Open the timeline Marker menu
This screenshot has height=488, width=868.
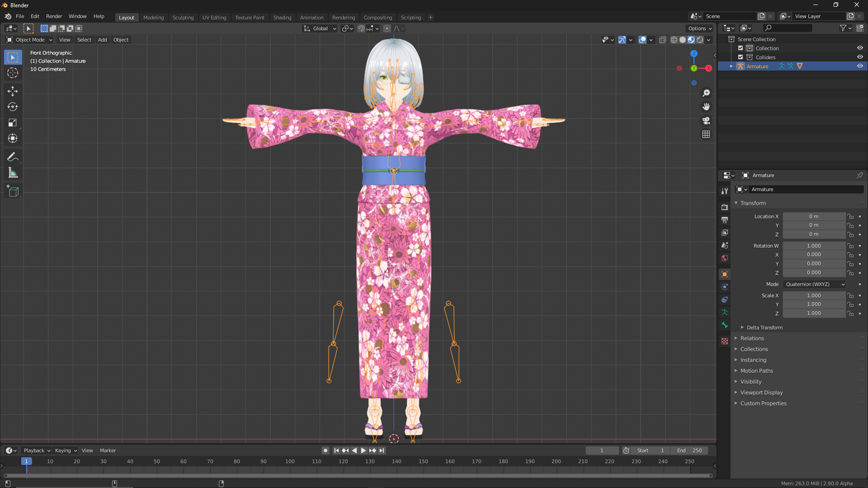pos(108,450)
